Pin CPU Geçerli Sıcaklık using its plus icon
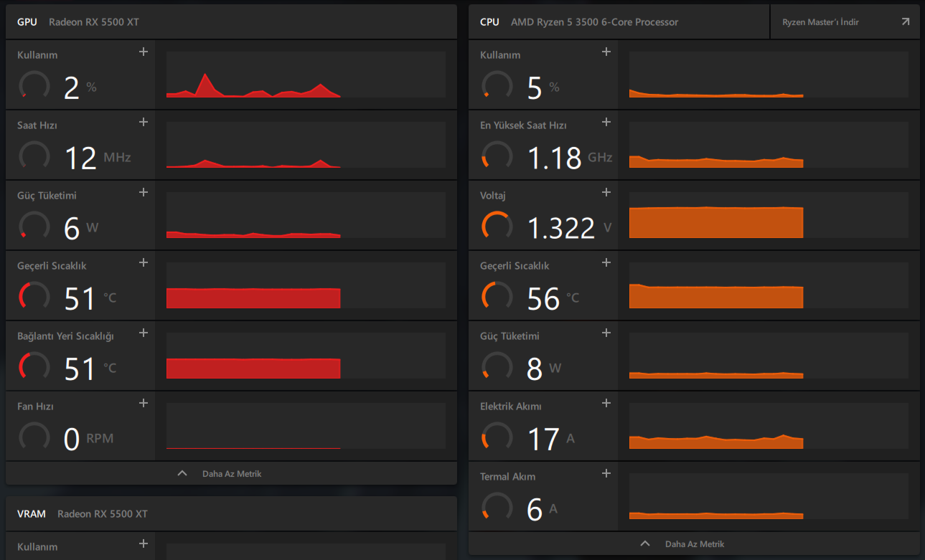 coord(606,262)
